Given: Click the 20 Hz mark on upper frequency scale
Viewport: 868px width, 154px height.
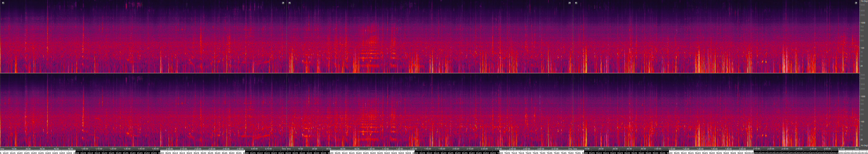Looking at the screenshot, I should (862, 66).
